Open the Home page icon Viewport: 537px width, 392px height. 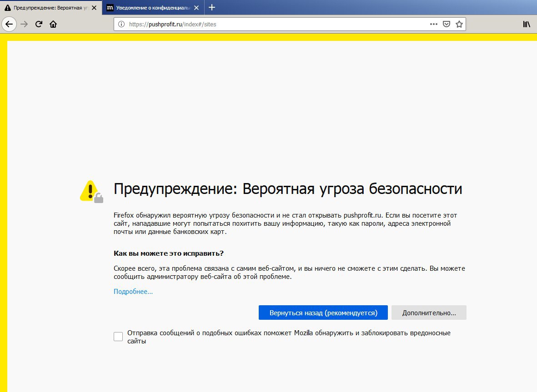pyautogui.click(x=53, y=24)
